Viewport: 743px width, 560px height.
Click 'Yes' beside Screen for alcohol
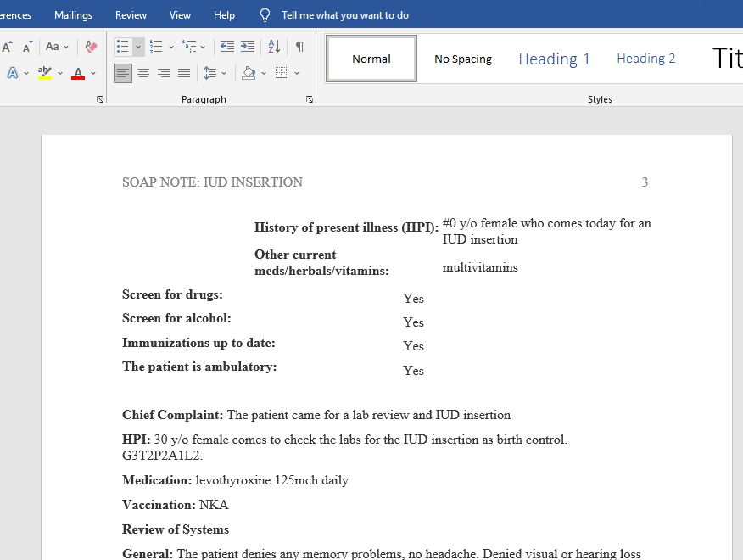pyautogui.click(x=413, y=322)
